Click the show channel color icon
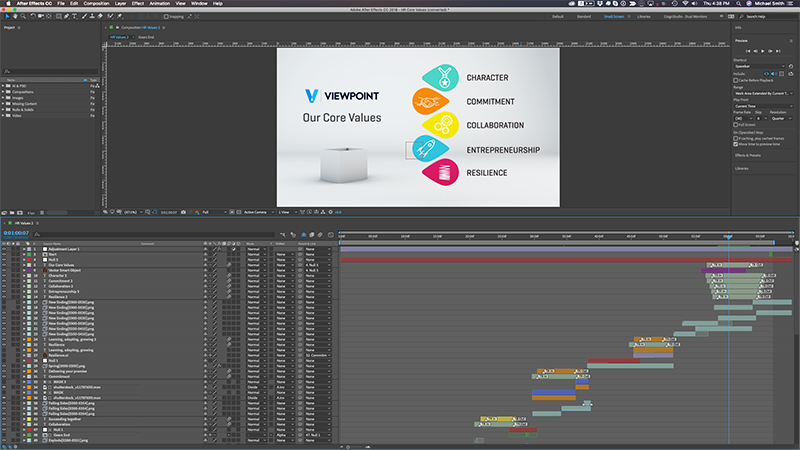This screenshot has width=800, height=450. (196, 212)
